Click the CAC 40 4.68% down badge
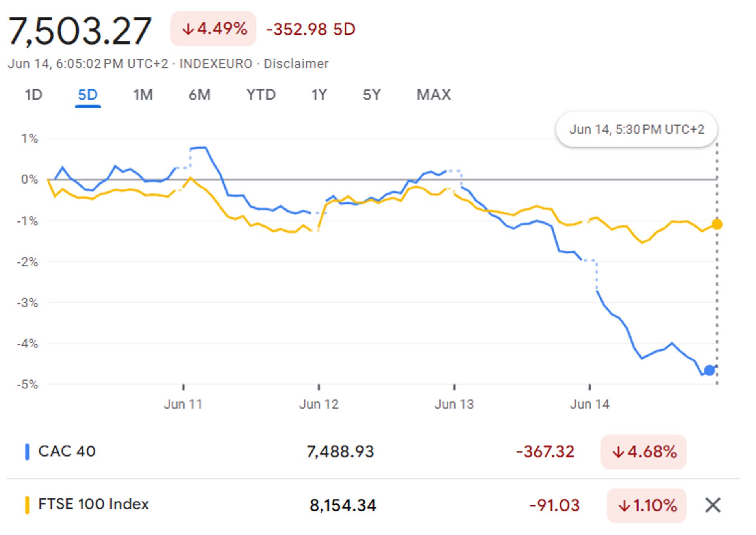Image resolution: width=756 pixels, height=535 pixels. (643, 452)
